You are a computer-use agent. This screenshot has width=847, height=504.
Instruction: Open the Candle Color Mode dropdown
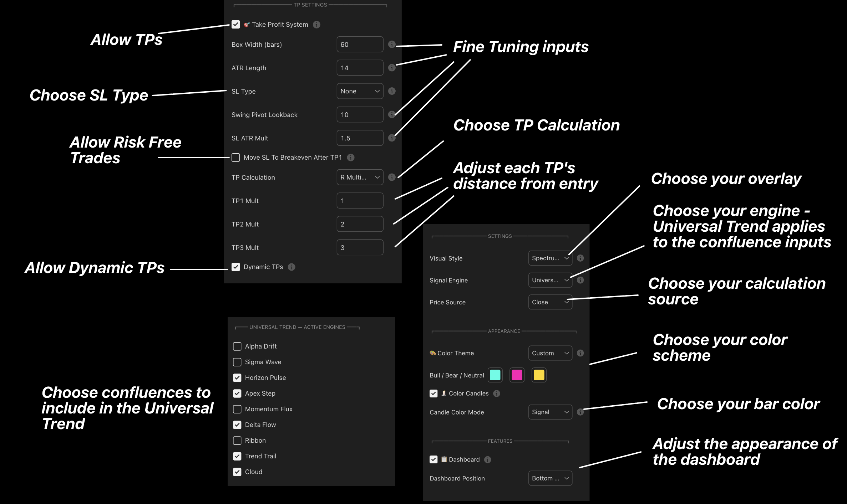(x=550, y=412)
